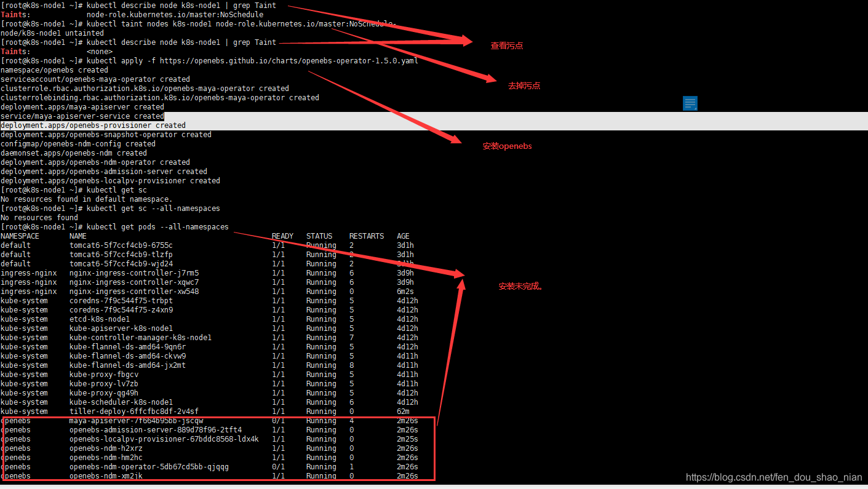Select 'No resources found in default namespace.'

pyautogui.click(x=87, y=199)
